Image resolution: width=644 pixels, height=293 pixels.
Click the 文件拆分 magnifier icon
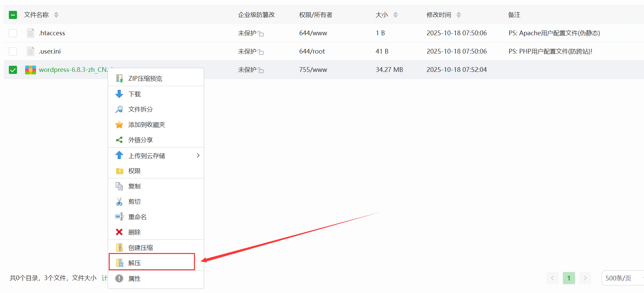coord(119,109)
